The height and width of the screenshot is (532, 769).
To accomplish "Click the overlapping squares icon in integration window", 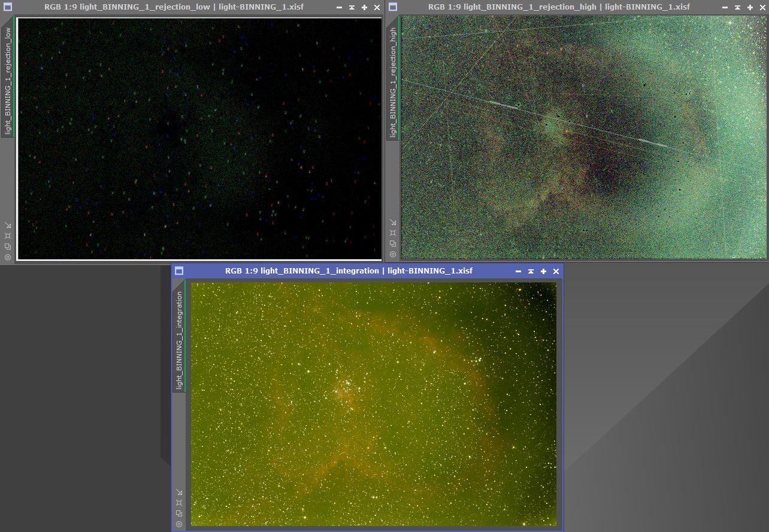I will 179,513.
